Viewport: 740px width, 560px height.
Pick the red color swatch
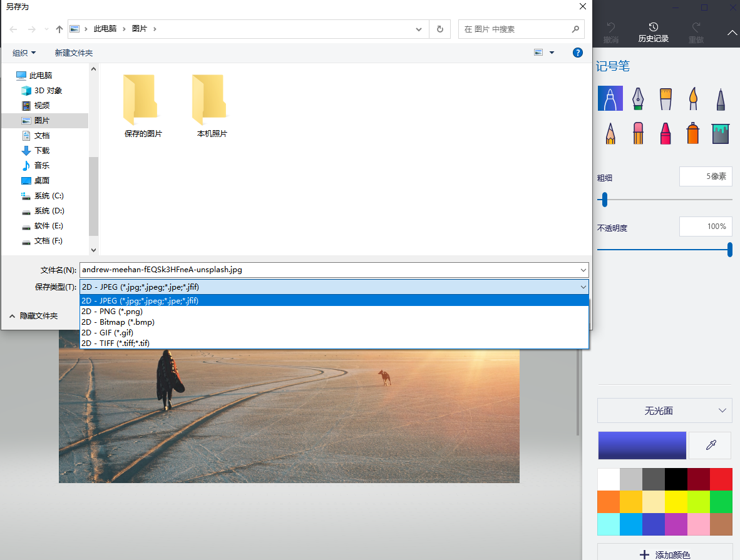721,479
